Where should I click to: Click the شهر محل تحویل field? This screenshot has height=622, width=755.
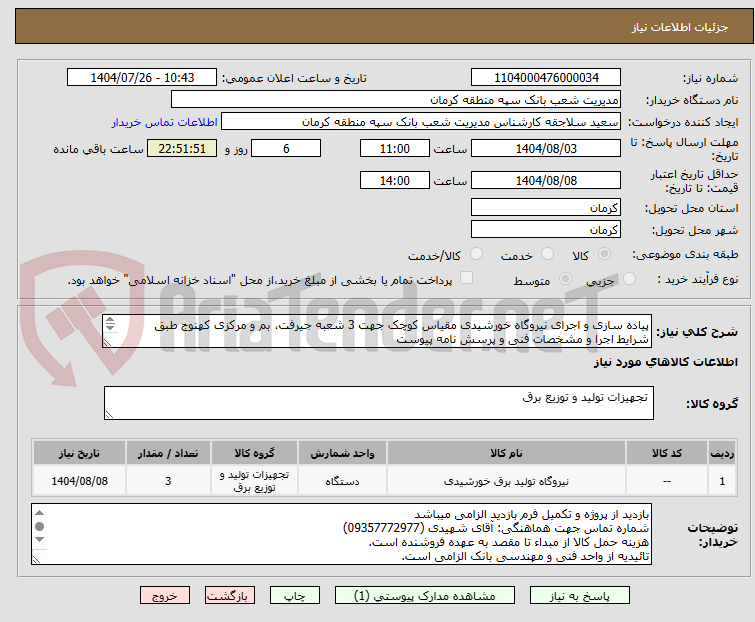pyautogui.click(x=546, y=230)
